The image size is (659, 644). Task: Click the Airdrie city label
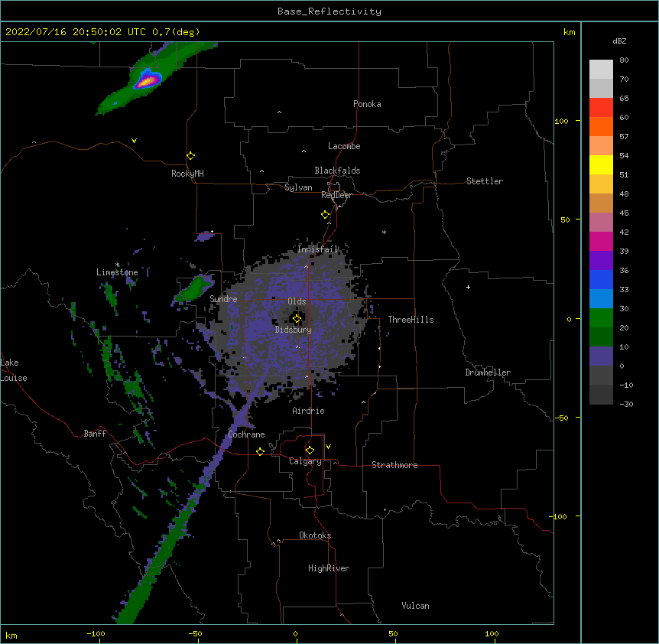coord(309,411)
